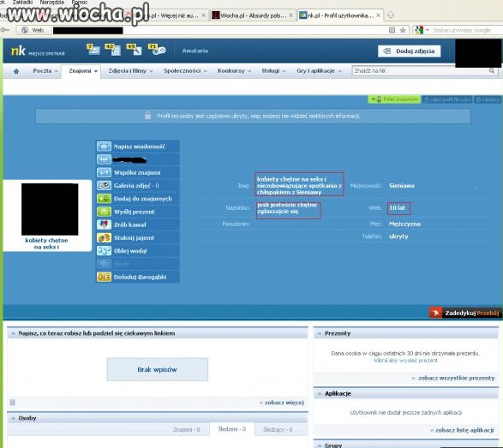Switch to the Wiocha.pl browser tab

(253, 15)
